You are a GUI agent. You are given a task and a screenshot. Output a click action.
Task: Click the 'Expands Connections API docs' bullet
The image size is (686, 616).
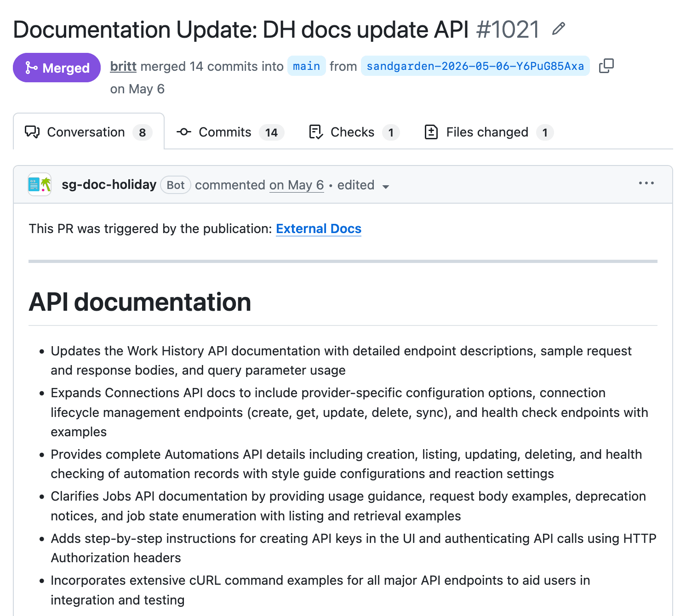pos(349,412)
